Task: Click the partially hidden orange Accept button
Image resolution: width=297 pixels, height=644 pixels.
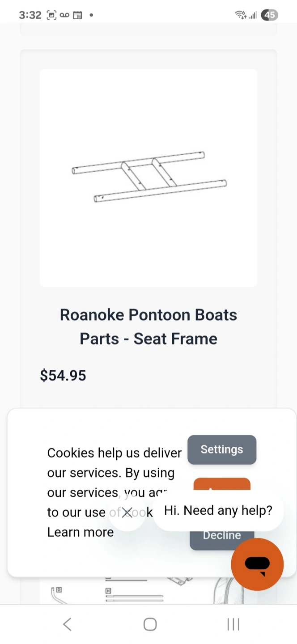Action: [222, 484]
